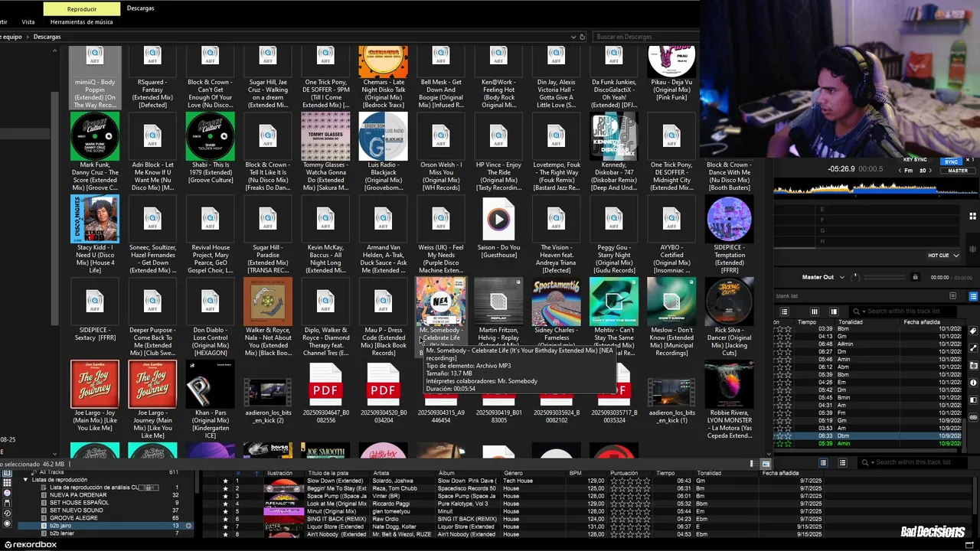Click the lower track list view icon with blue outline
Screen dimensions: 980x551
coord(823,463)
